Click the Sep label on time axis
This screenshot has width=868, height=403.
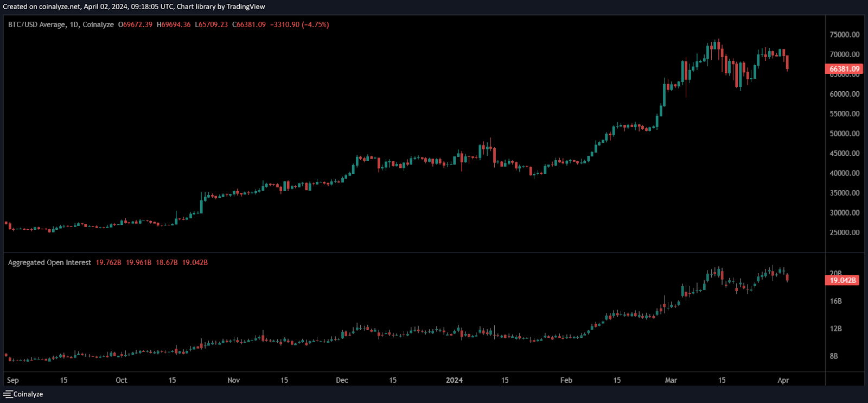click(x=13, y=380)
